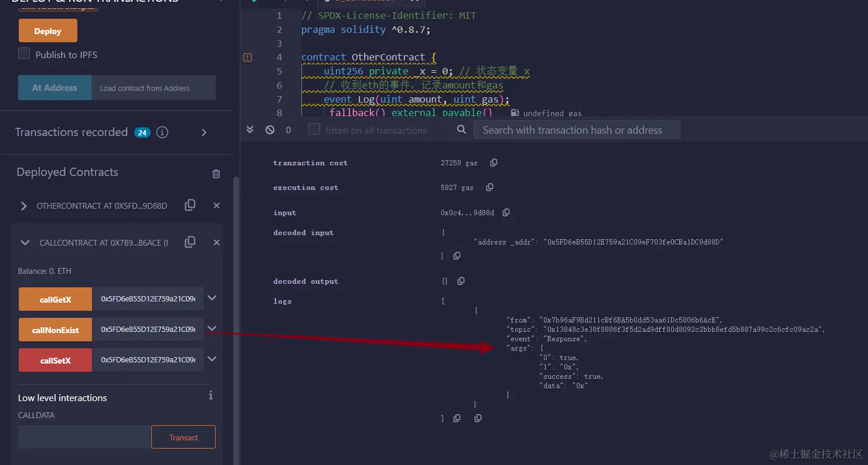
Task: Click the Deployed Contracts heading
Action: pyautogui.click(x=67, y=172)
